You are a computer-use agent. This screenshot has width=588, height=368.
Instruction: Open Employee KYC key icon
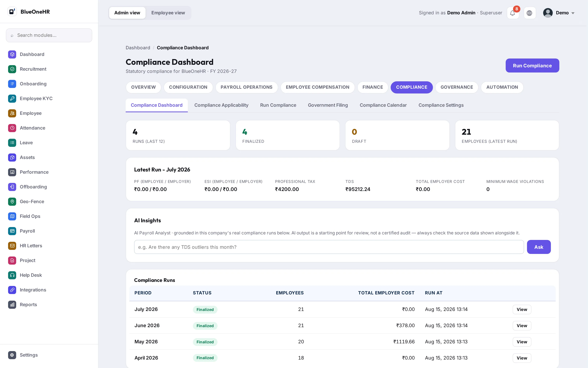pyautogui.click(x=12, y=99)
